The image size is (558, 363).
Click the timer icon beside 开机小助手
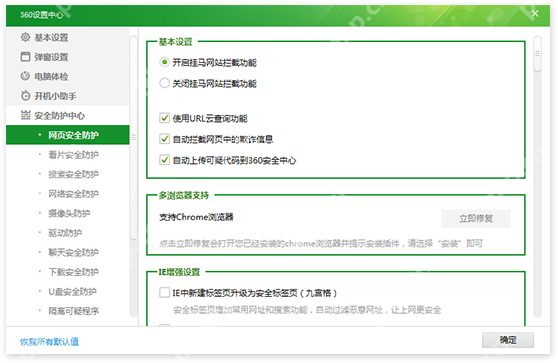pos(25,95)
